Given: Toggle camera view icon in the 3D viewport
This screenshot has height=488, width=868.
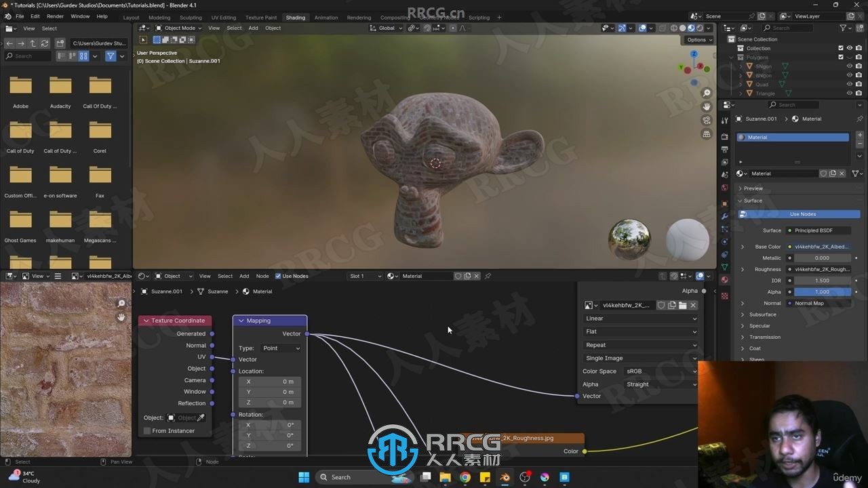Looking at the screenshot, I should click(x=707, y=120).
